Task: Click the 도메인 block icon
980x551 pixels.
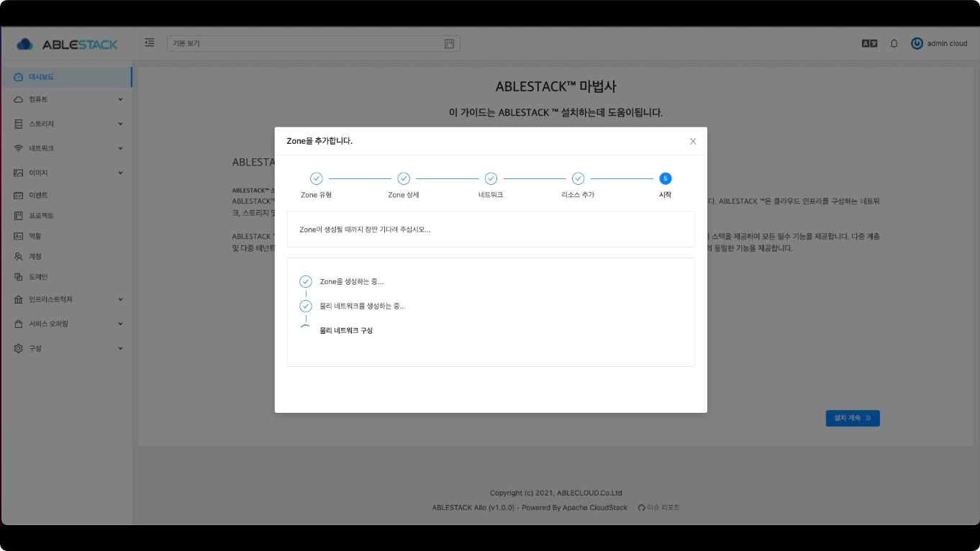Action: (19, 277)
